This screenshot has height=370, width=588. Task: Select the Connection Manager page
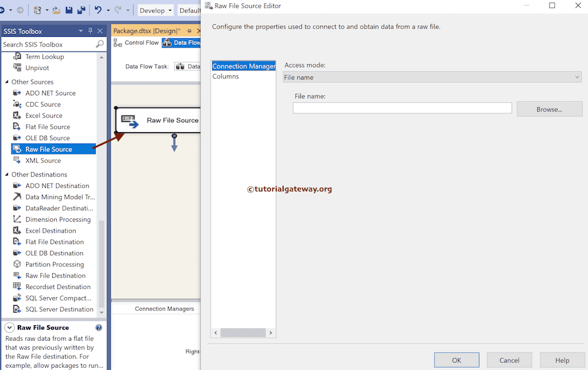(x=243, y=65)
